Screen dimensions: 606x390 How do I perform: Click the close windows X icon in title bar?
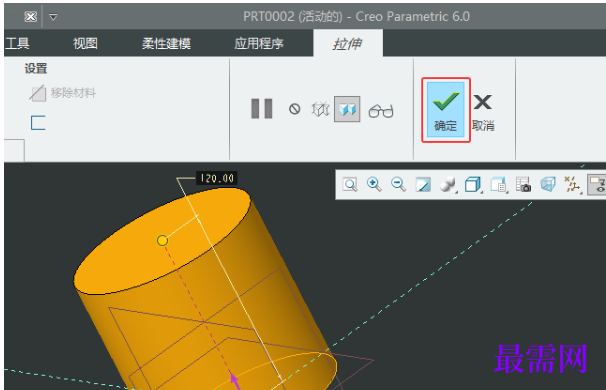click(31, 17)
